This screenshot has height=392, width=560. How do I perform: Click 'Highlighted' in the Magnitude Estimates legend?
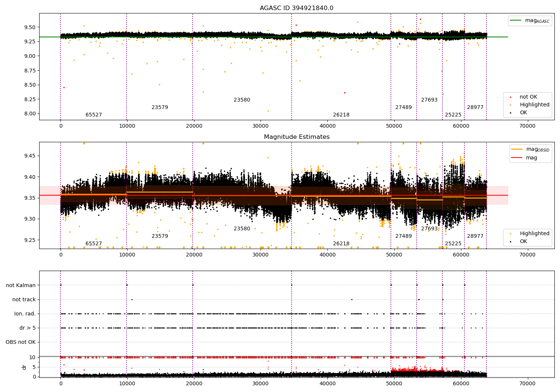(x=535, y=234)
